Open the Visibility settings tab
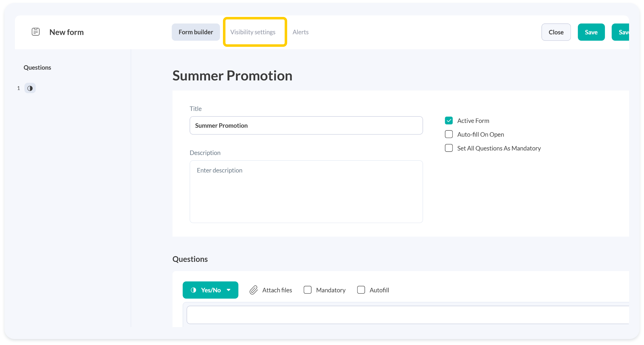This screenshot has width=644, height=345. pyautogui.click(x=253, y=32)
